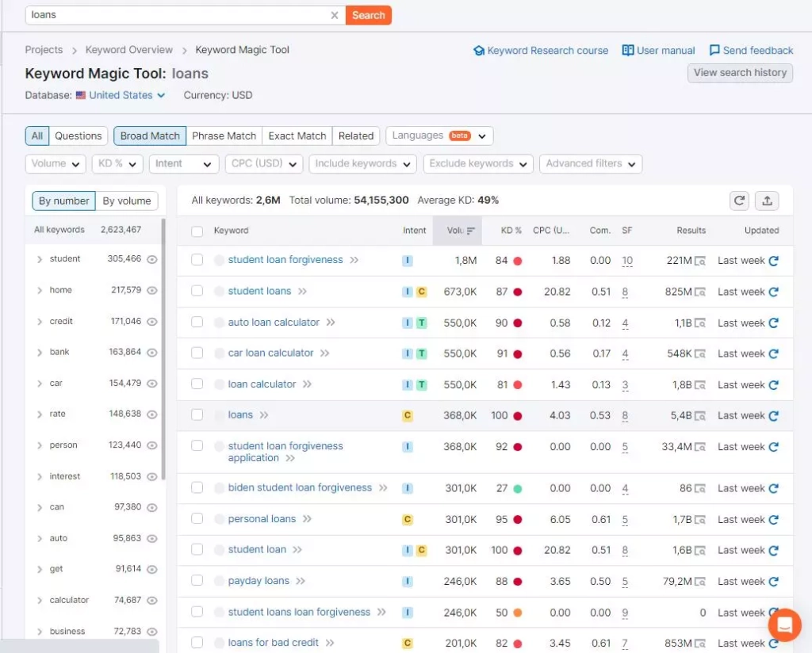This screenshot has height=653, width=812.
Task: Click commercial intent badge on loans row
Action: pyautogui.click(x=408, y=415)
